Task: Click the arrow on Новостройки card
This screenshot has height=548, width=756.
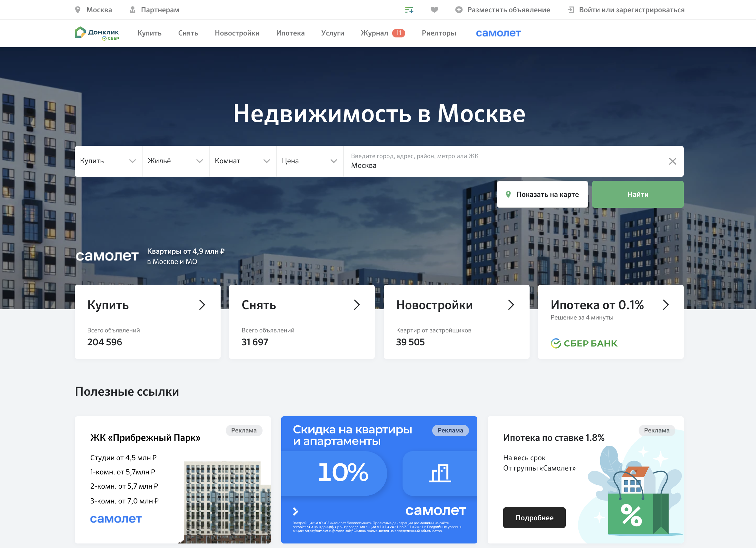Action: (x=511, y=305)
